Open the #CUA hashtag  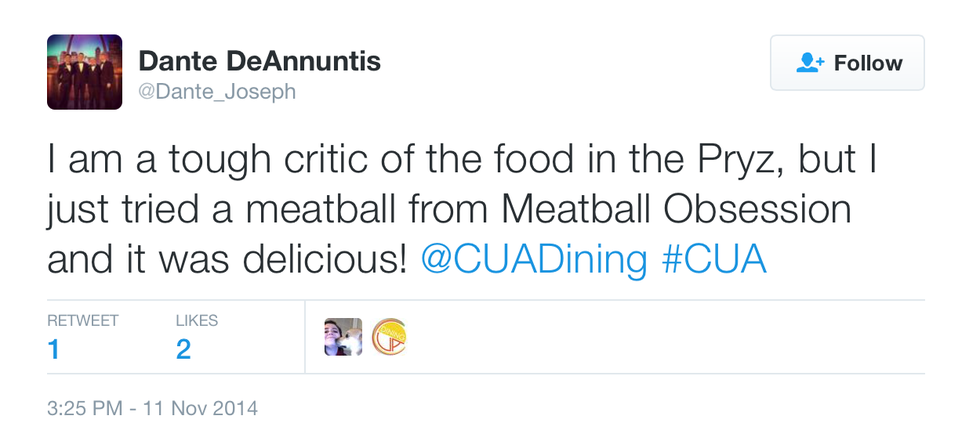pos(714,259)
